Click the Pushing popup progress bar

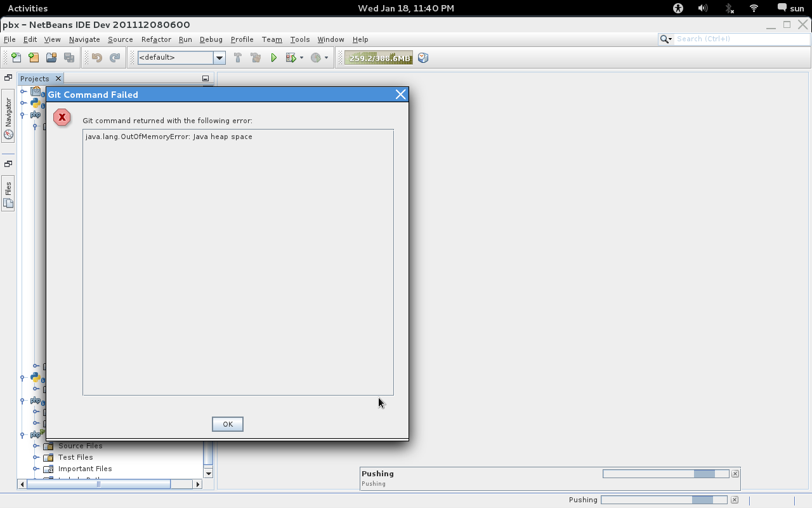(665, 474)
